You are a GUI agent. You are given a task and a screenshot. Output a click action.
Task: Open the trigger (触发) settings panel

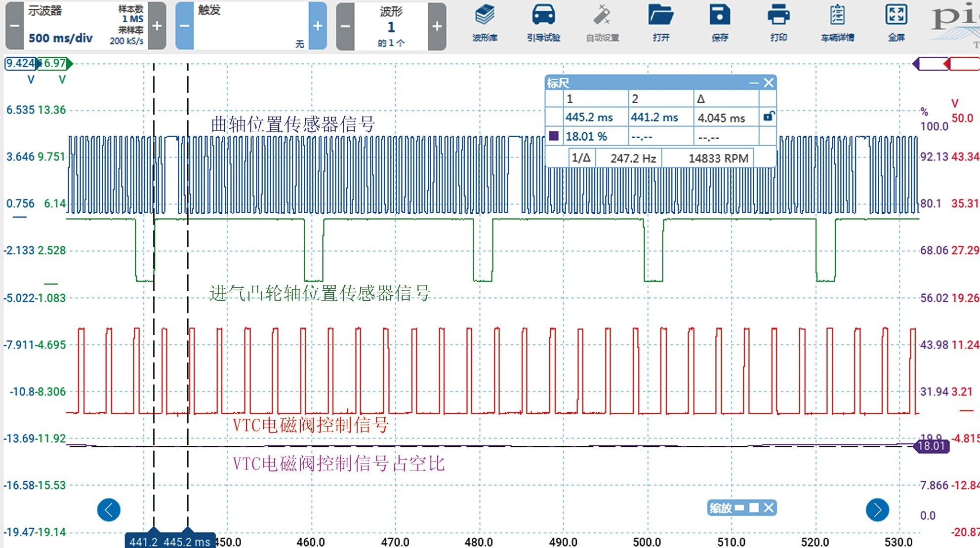[250, 26]
